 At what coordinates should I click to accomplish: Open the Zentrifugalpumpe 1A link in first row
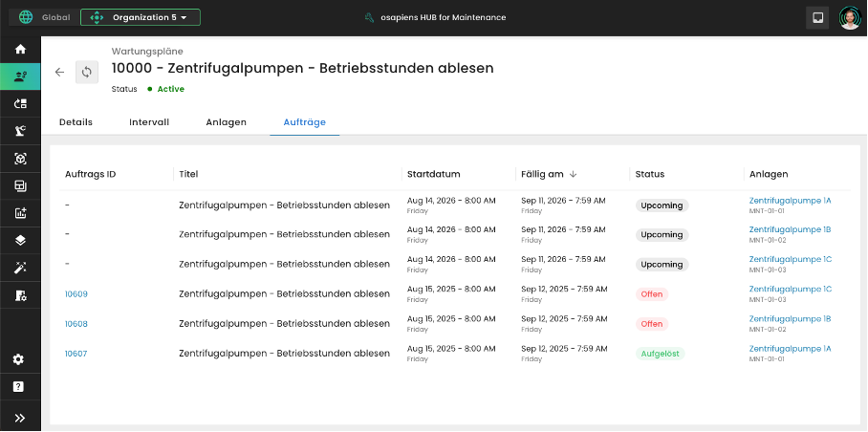pyautogui.click(x=790, y=201)
